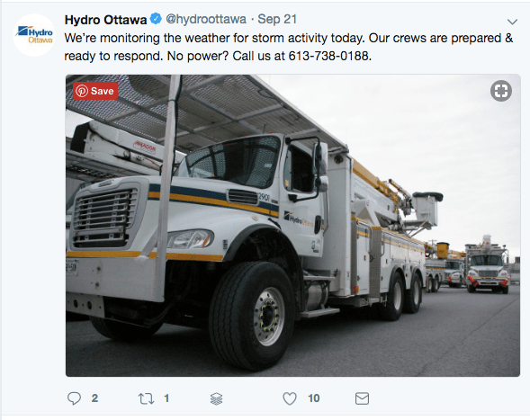The width and height of the screenshot is (530, 420).
Task: Click the reply count 2
Action: tap(94, 398)
